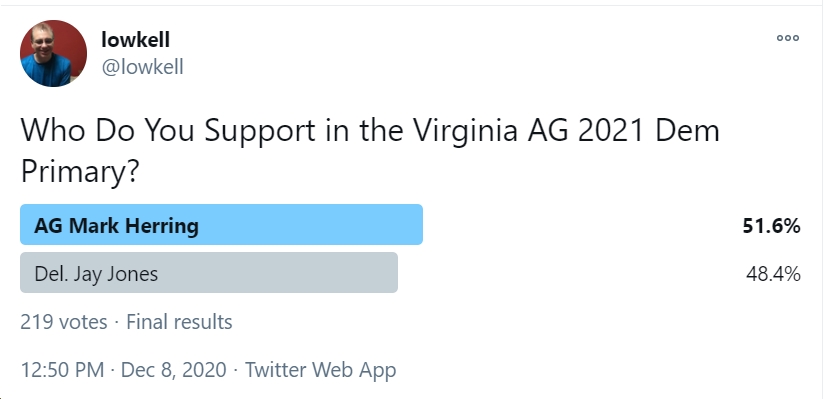This screenshot has width=836, height=399.
Task: Click the Twitter Web App source link
Action: [x=320, y=370]
